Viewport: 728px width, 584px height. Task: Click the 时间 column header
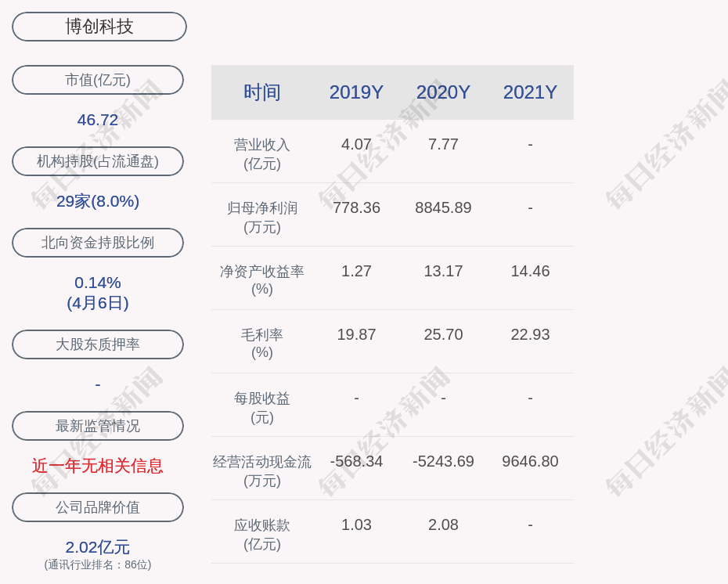point(262,92)
